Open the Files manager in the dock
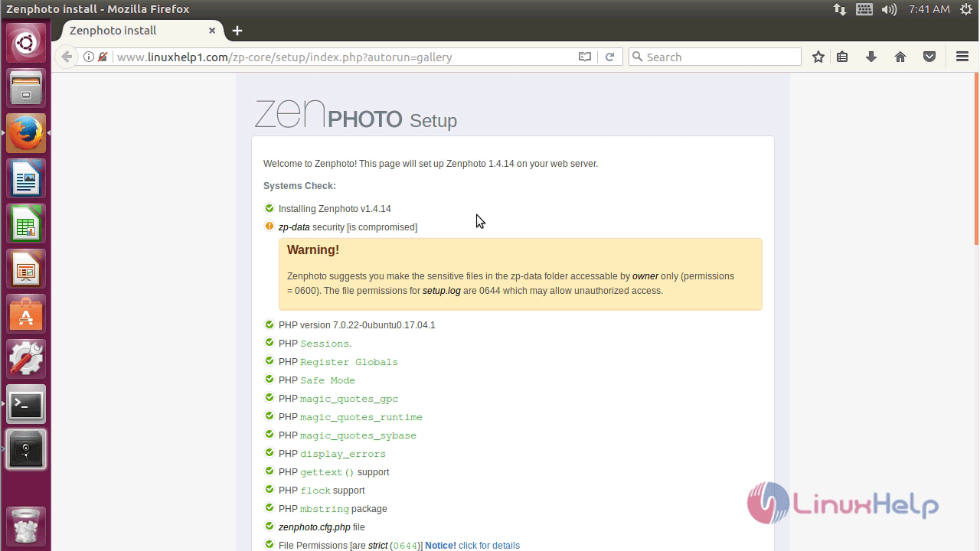The image size is (980, 551). tap(26, 88)
